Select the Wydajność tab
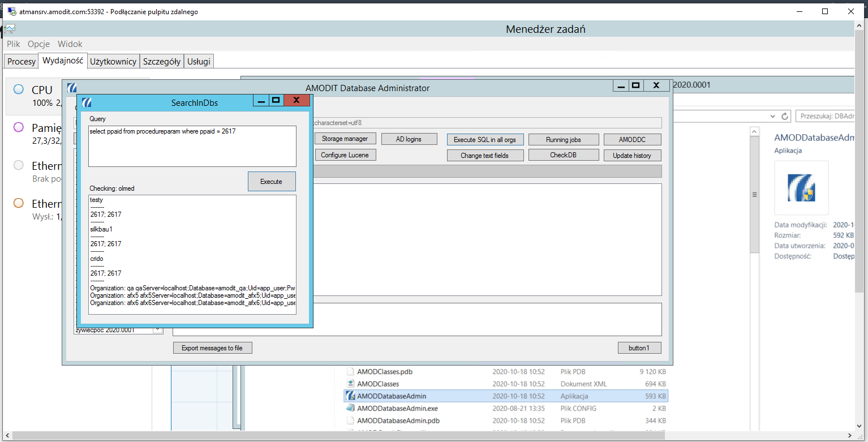 [x=63, y=61]
